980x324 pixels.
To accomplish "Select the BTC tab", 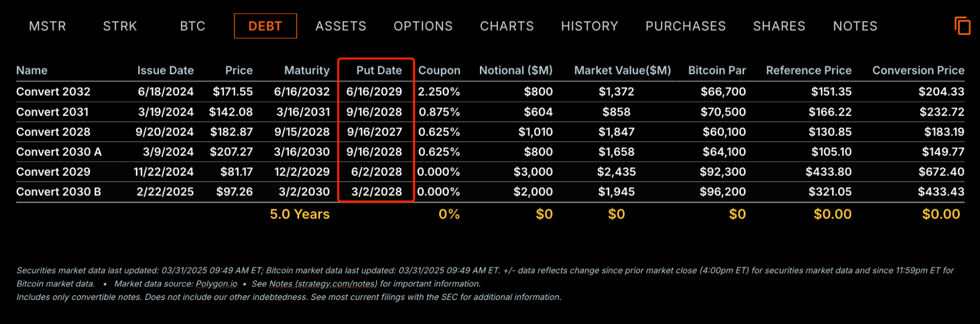I will point(193,26).
